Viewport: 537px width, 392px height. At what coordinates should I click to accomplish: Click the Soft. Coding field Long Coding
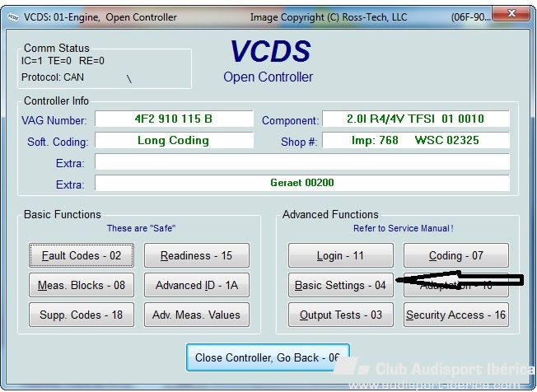[x=174, y=140]
